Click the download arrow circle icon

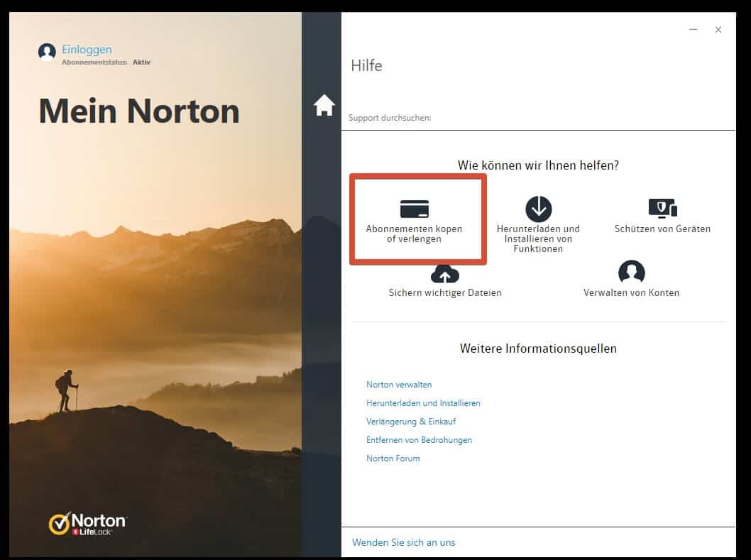(538, 209)
